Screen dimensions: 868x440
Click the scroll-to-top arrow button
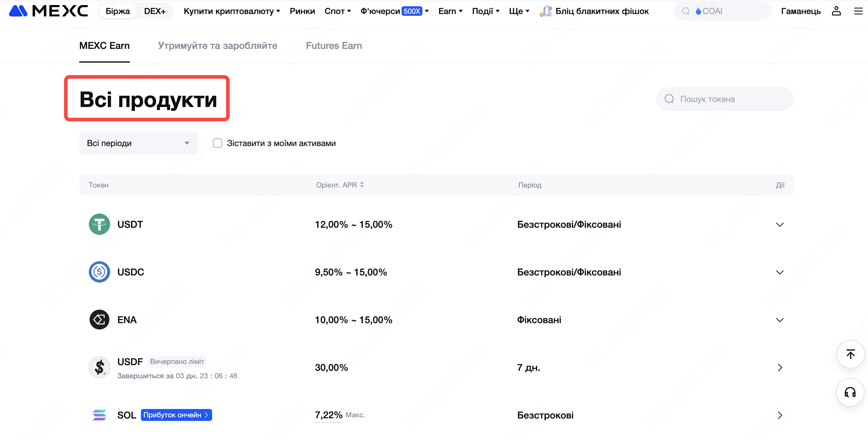click(850, 354)
